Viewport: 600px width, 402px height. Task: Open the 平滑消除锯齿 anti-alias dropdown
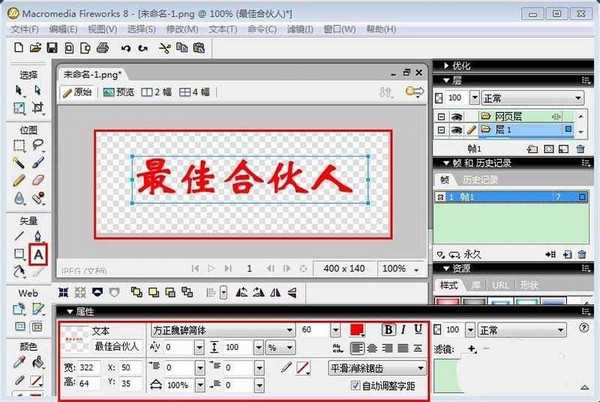pyautogui.click(x=418, y=367)
